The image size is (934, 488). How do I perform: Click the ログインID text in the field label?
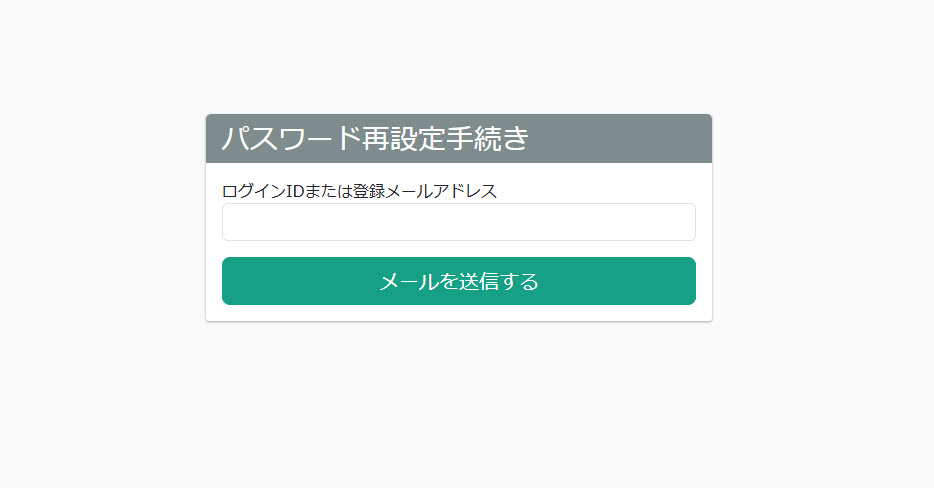(263, 191)
